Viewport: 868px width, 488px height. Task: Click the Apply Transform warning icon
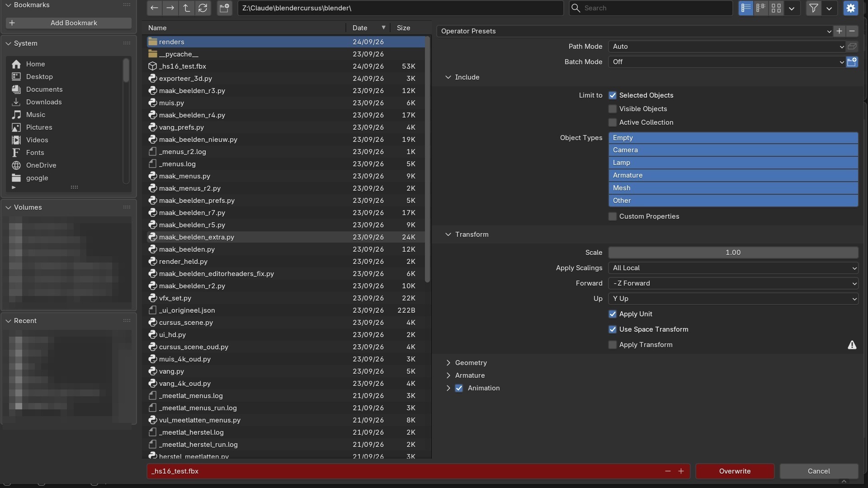(x=852, y=345)
